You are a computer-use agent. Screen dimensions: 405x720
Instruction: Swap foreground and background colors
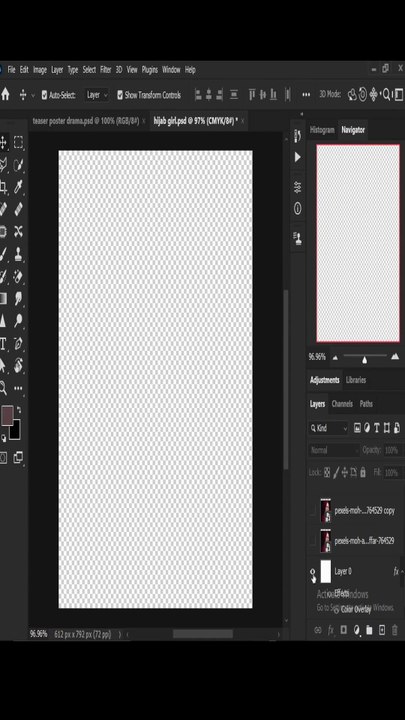tap(19, 409)
